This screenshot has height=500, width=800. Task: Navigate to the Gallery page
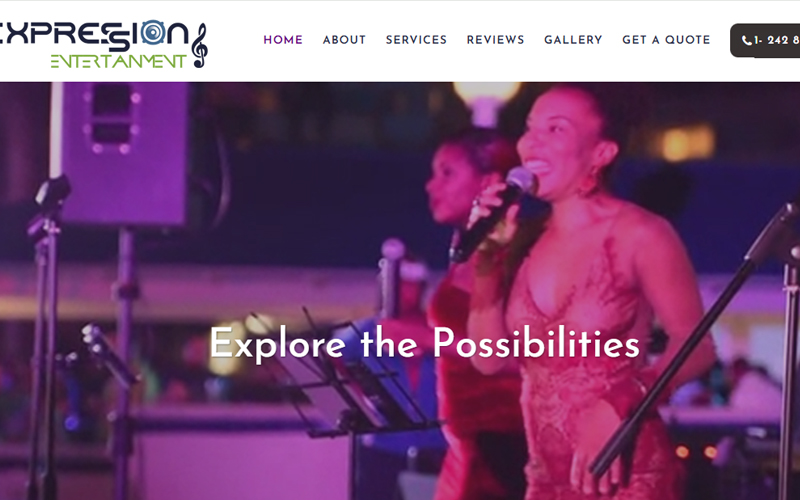click(x=573, y=40)
